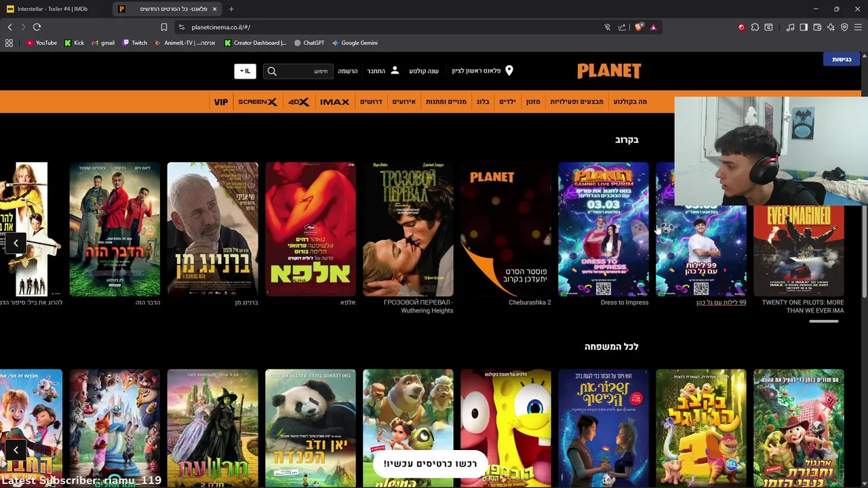This screenshot has width=868, height=488.
Task: Open the Leo AI sparkle icon
Action: pyautogui.click(x=831, y=27)
